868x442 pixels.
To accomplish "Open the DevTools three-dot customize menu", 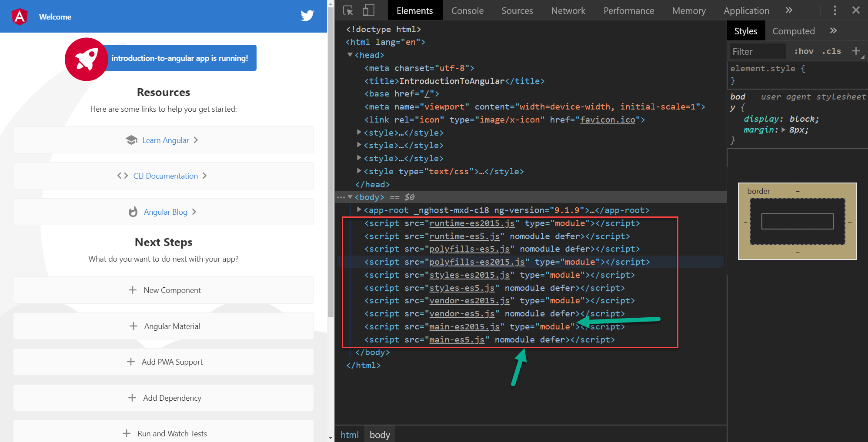I will (835, 10).
